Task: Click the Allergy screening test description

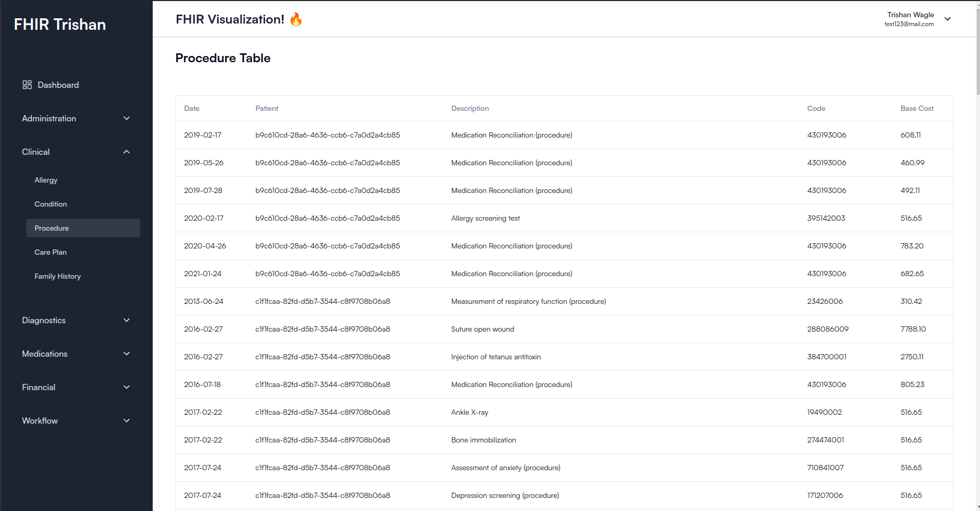Action: click(485, 218)
